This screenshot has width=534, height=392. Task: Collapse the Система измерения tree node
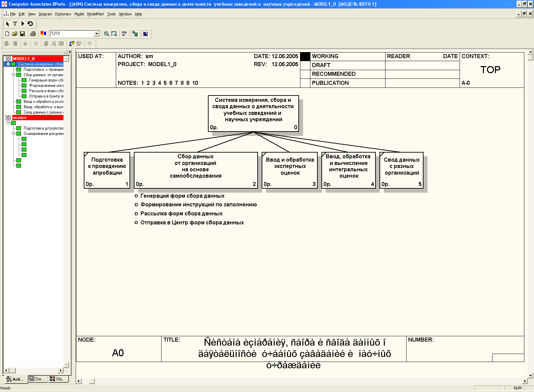tap(8, 64)
